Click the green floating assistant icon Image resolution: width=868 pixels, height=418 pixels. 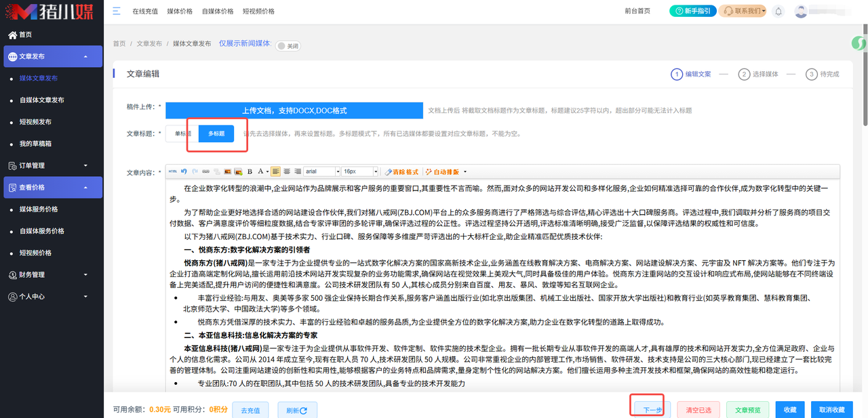tap(859, 43)
